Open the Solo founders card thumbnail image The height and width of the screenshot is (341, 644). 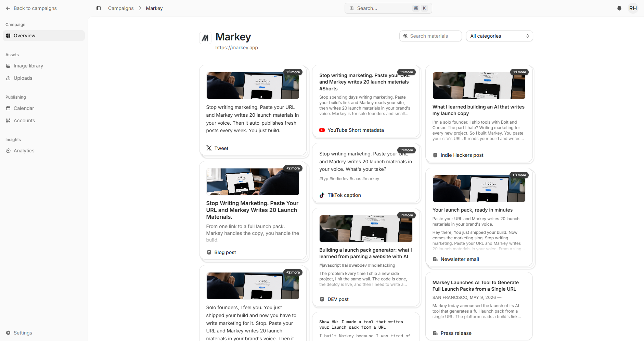tap(253, 286)
